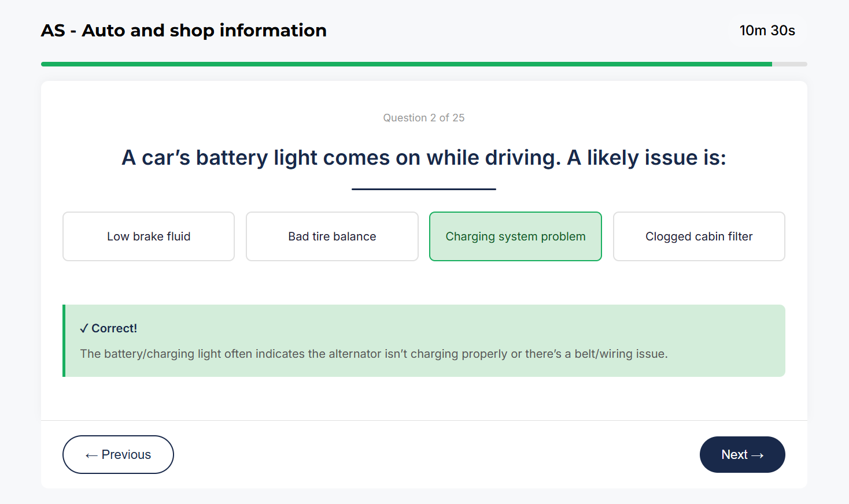Screen dimensions: 849x504
Task: Select the "Clogged cabin filter" answer option
Action: pos(699,236)
